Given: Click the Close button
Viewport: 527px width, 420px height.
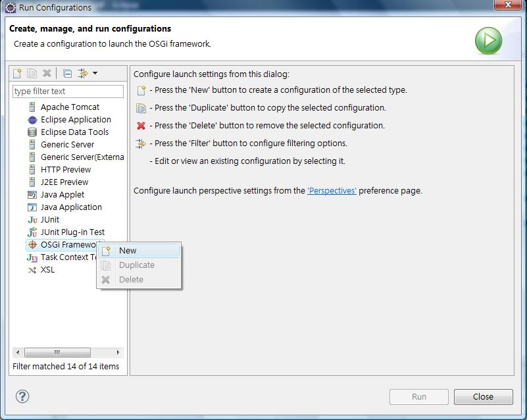Looking at the screenshot, I should coord(484,397).
